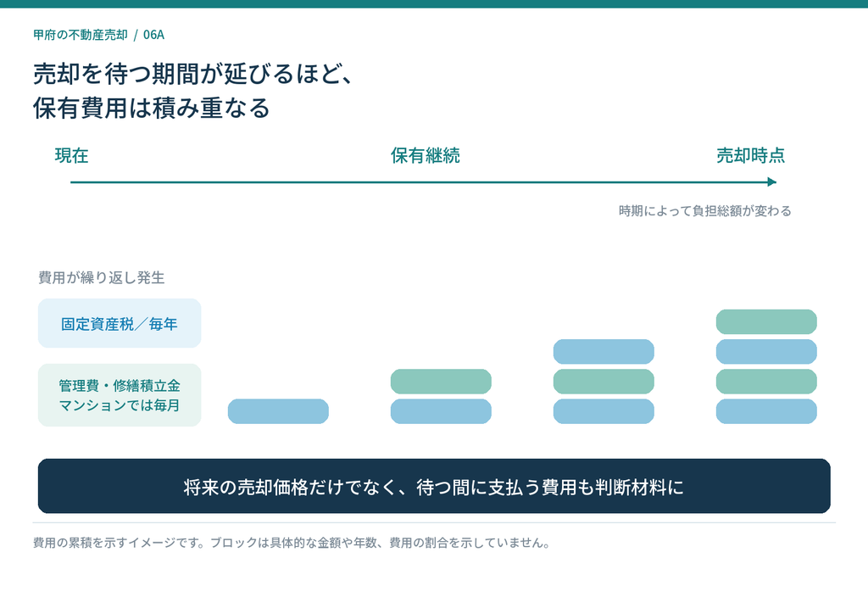Click the top blue block of the three-block stack
Screen dimensions: 868x597
pos(604,352)
